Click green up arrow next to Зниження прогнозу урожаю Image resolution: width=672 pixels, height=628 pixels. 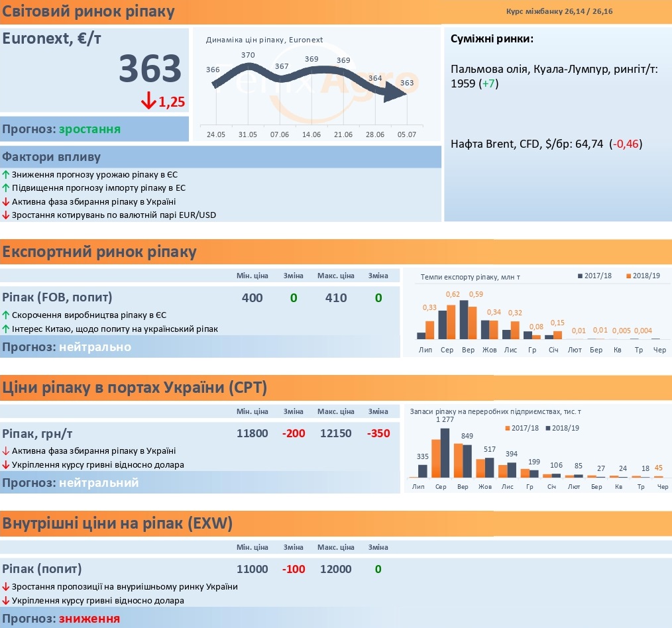pyautogui.click(x=5, y=175)
